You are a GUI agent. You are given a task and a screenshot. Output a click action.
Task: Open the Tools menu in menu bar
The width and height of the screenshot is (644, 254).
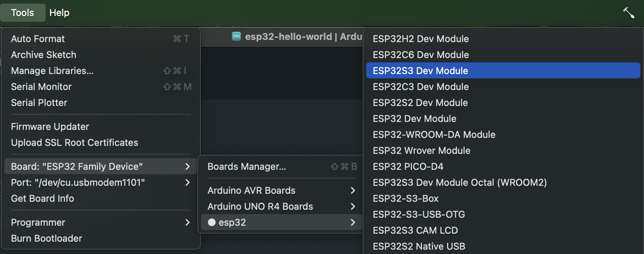tap(22, 13)
